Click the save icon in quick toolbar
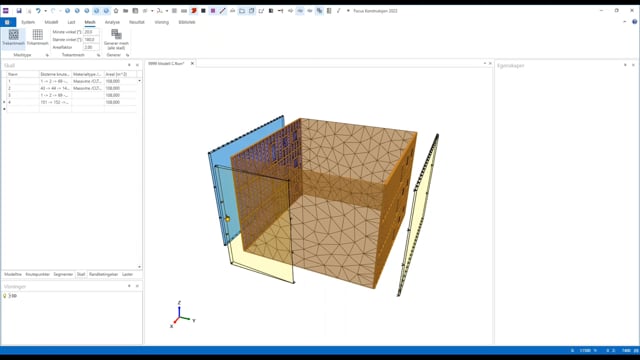Screen dimensions: 640x360 [19, 11]
